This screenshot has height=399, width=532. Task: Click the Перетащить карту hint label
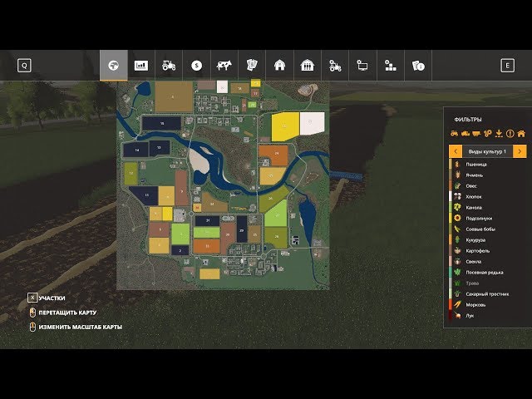[67, 313]
